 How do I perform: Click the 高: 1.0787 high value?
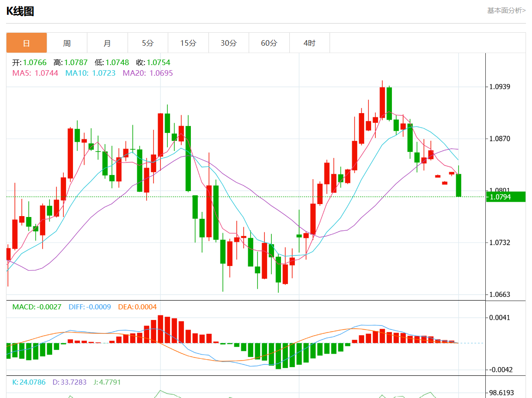click(71, 62)
